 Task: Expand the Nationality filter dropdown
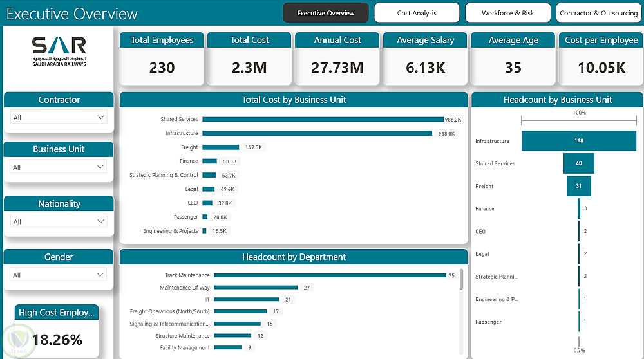[59, 221]
